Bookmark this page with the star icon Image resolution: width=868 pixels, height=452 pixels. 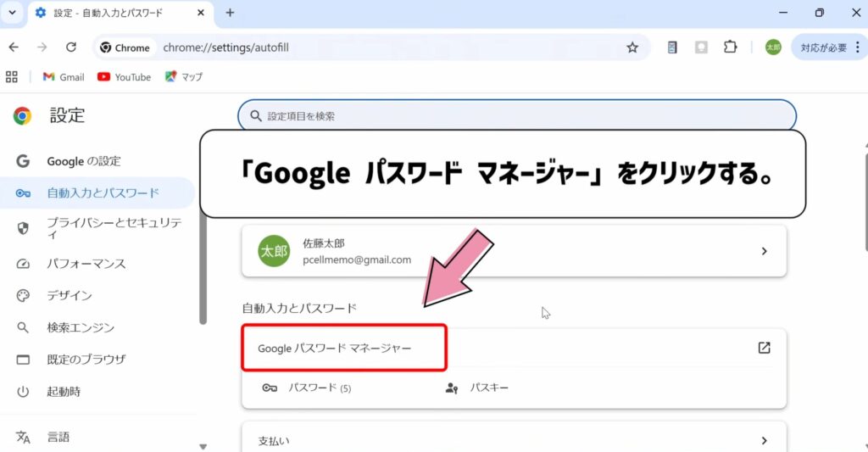tap(632, 47)
